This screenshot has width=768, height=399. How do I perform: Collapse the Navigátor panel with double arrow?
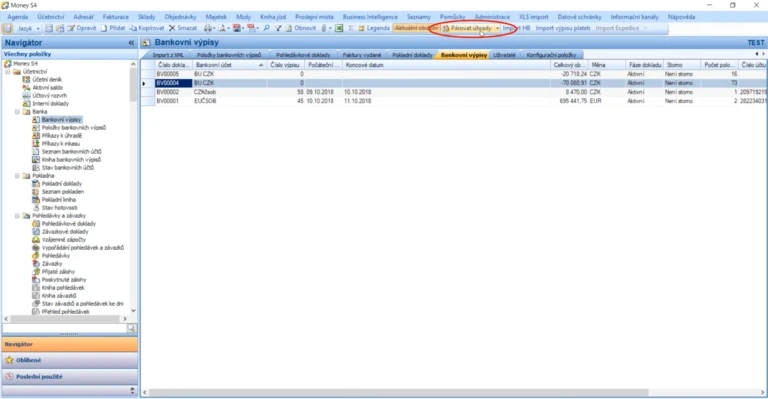(x=131, y=43)
